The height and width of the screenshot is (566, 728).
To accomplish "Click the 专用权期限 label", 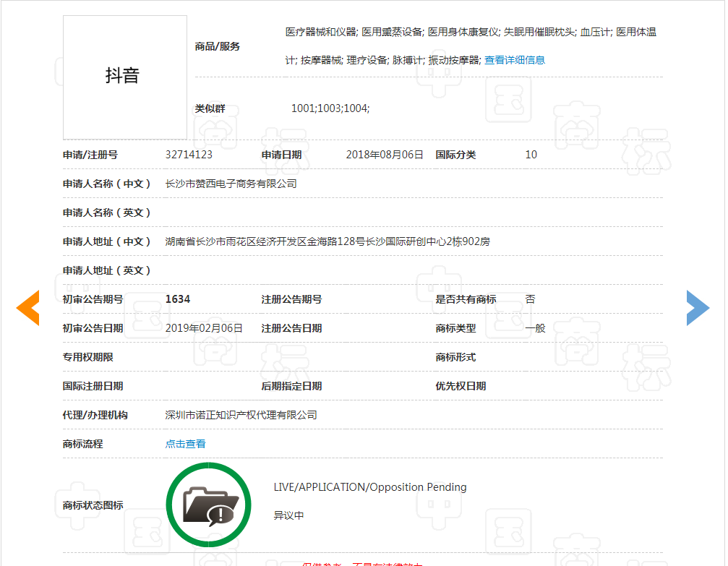I will (x=87, y=357).
